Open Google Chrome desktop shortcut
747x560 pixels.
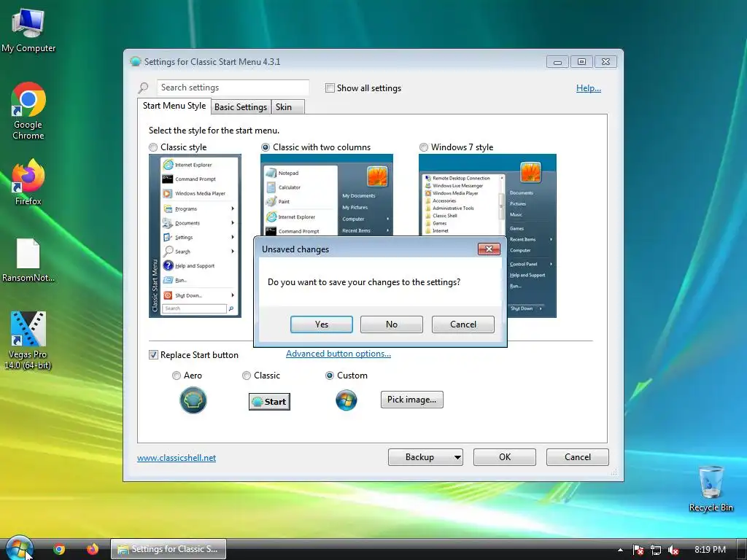coord(28,111)
